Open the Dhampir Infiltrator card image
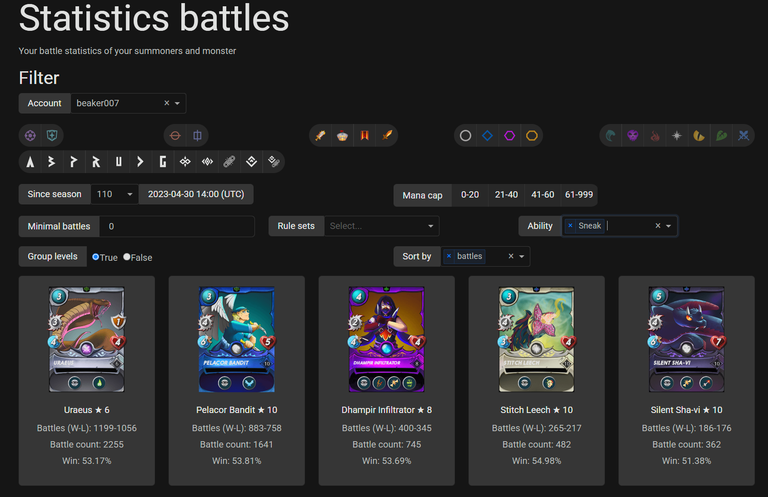 386,339
